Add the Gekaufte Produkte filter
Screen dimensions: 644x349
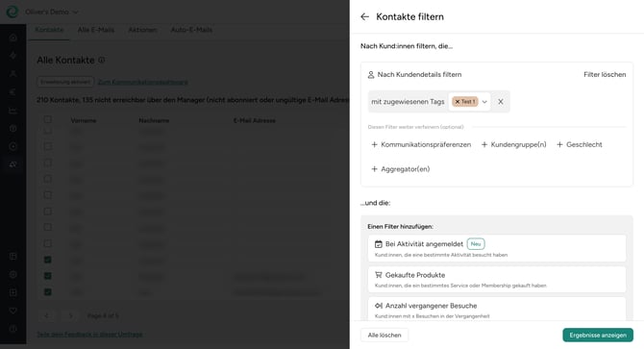497,279
